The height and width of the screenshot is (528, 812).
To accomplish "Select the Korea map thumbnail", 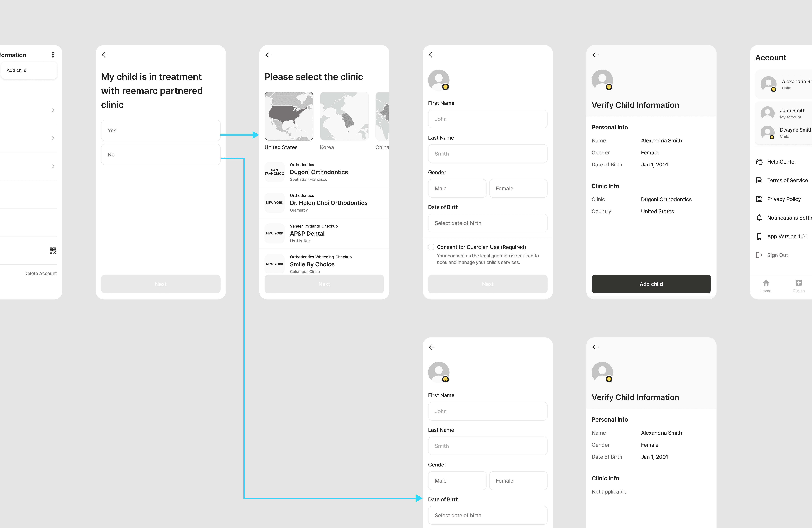I will pos(344,116).
